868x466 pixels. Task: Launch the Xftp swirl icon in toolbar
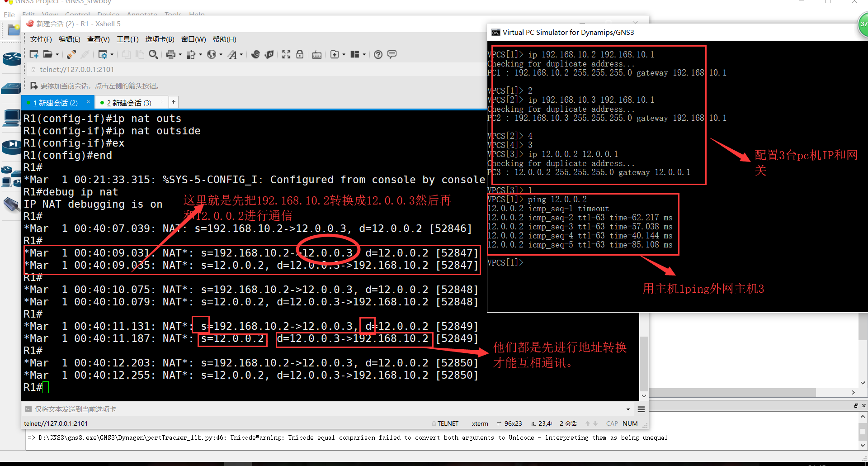point(255,54)
